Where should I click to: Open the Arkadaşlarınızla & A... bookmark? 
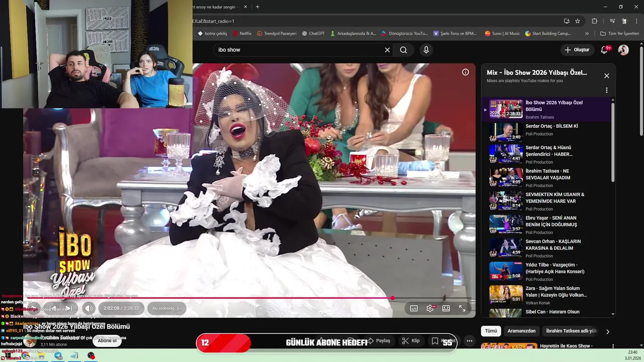tap(353, 34)
